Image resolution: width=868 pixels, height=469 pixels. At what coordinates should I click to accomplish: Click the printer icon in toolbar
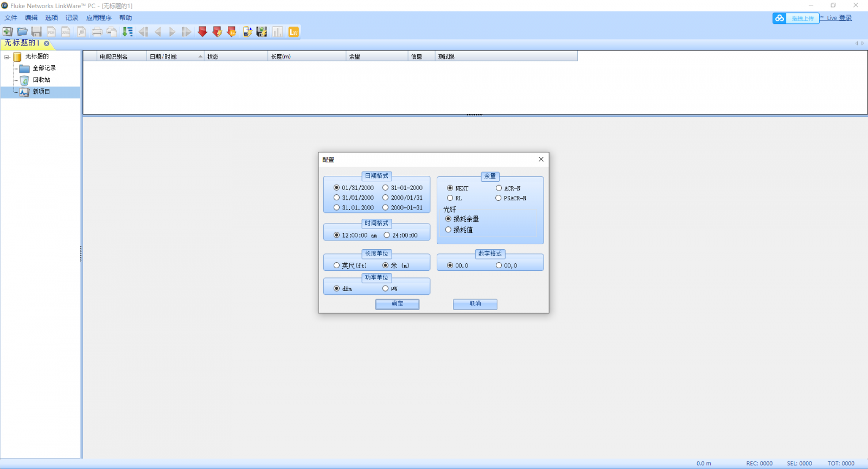97,32
